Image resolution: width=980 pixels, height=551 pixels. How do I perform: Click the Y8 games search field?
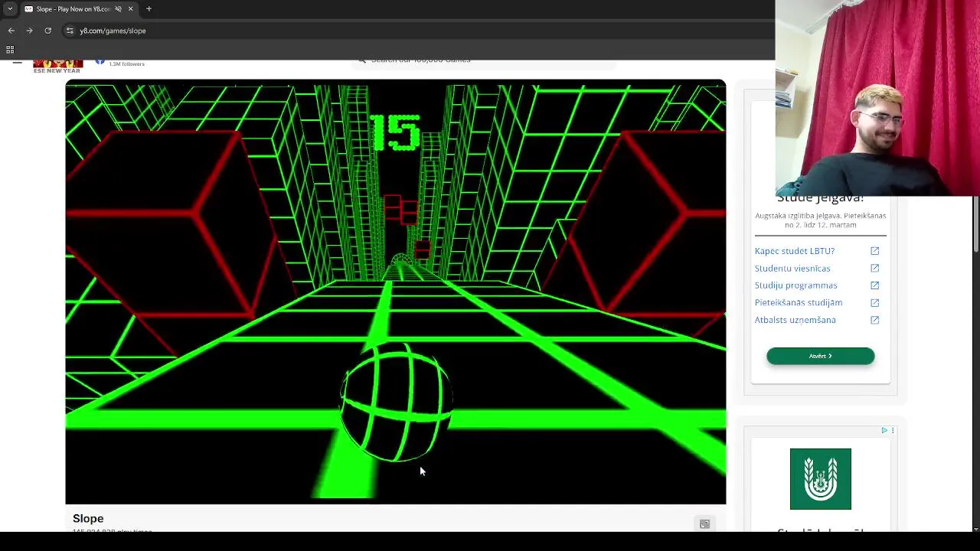coord(484,64)
